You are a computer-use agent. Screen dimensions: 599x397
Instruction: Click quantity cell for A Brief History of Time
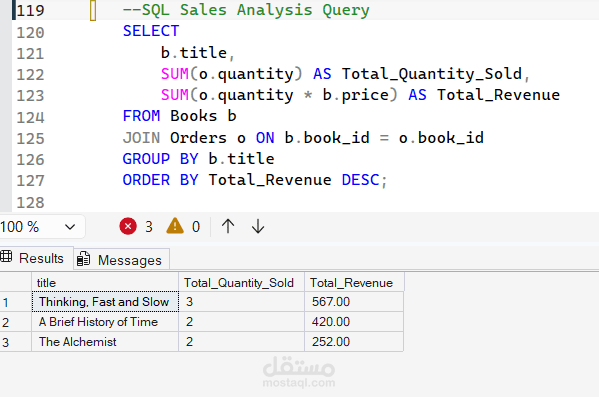241,322
